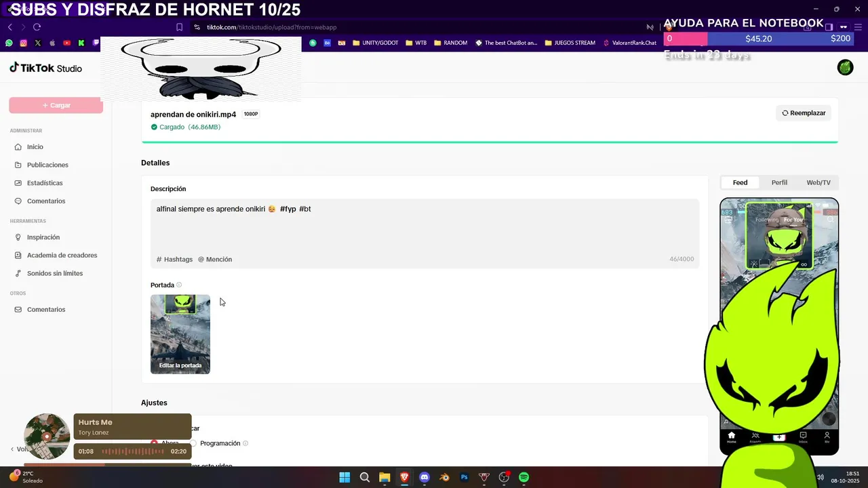Bookmark this page using the bookmark icon

click(179, 27)
